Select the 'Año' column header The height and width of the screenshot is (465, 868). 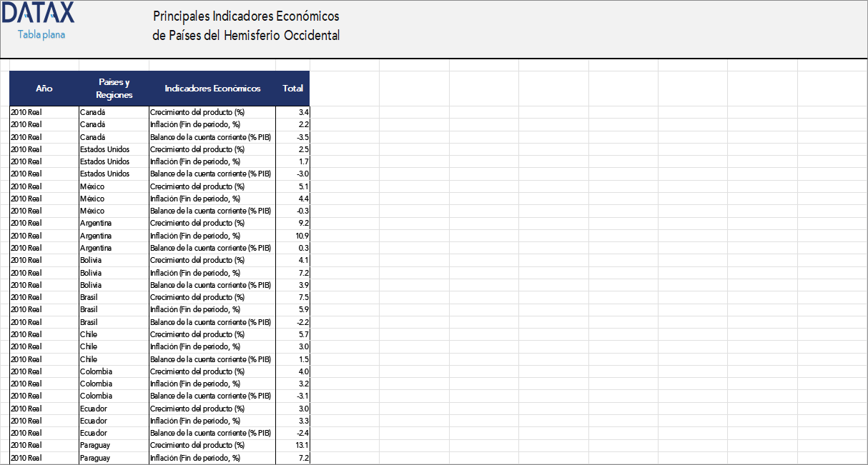pyautogui.click(x=44, y=89)
